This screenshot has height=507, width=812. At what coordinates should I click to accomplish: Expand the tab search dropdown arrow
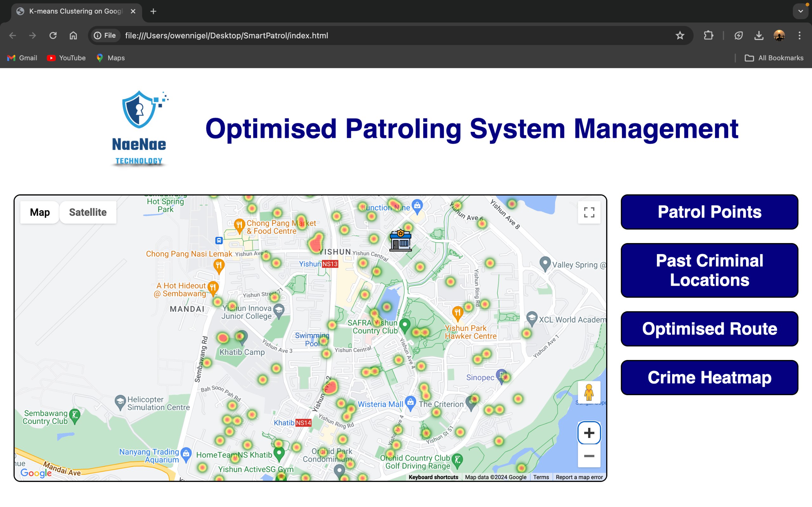pos(801,11)
